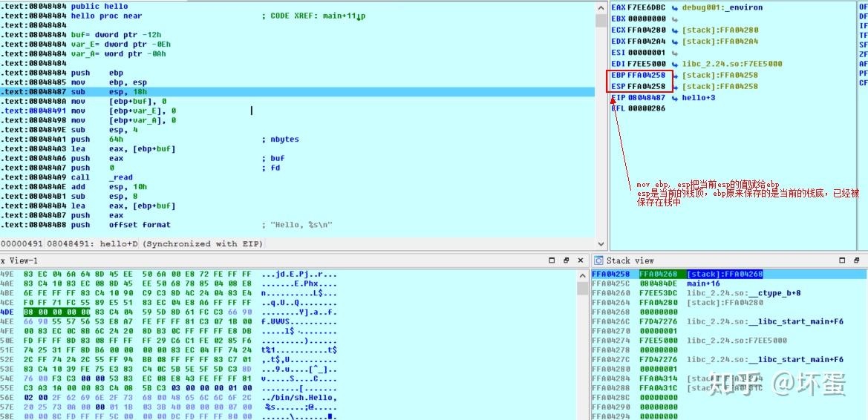
Task: Select stack row at address FFA04290
Action: tap(728, 407)
